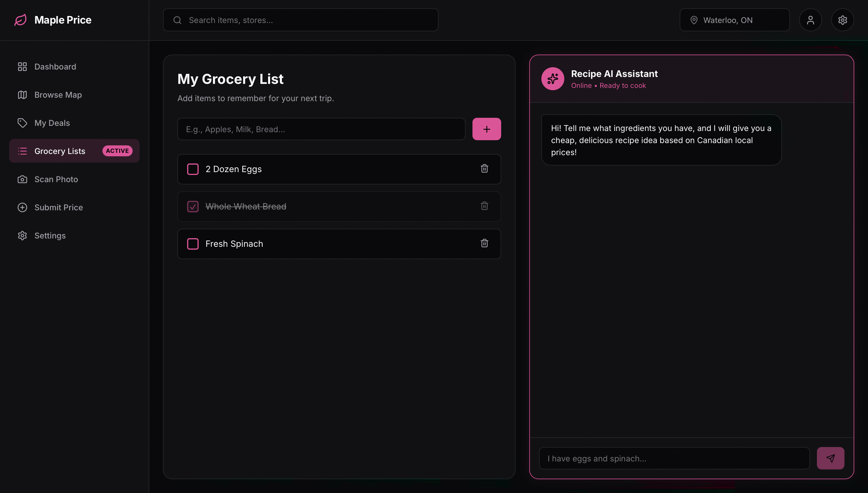
Task: Navigate to My Deals
Action: click(52, 123)
